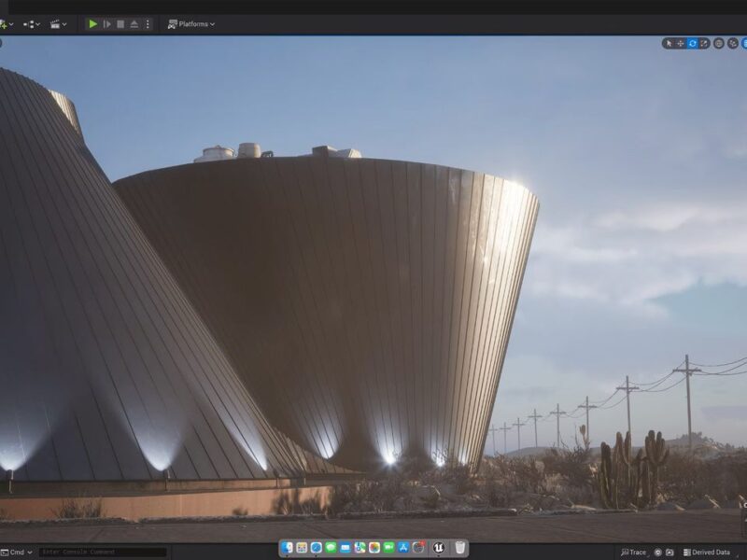The image size is (747, 560).
Task: Open the Derived Data menu
Action: point(707,553)
